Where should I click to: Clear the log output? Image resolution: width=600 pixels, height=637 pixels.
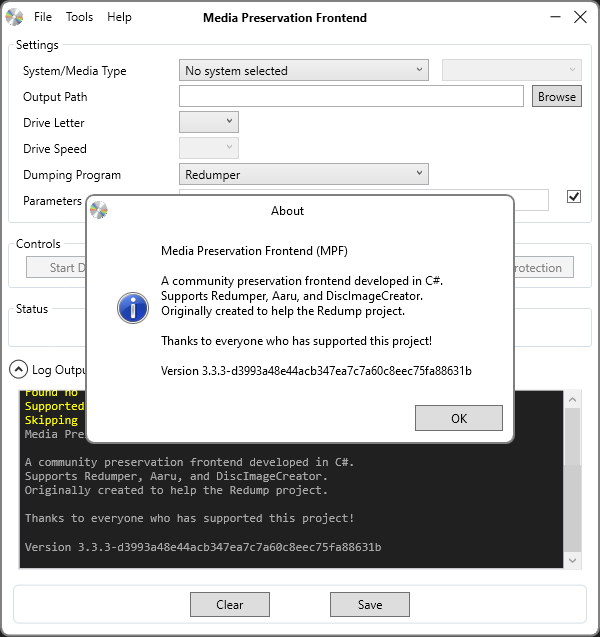(230, 604)
